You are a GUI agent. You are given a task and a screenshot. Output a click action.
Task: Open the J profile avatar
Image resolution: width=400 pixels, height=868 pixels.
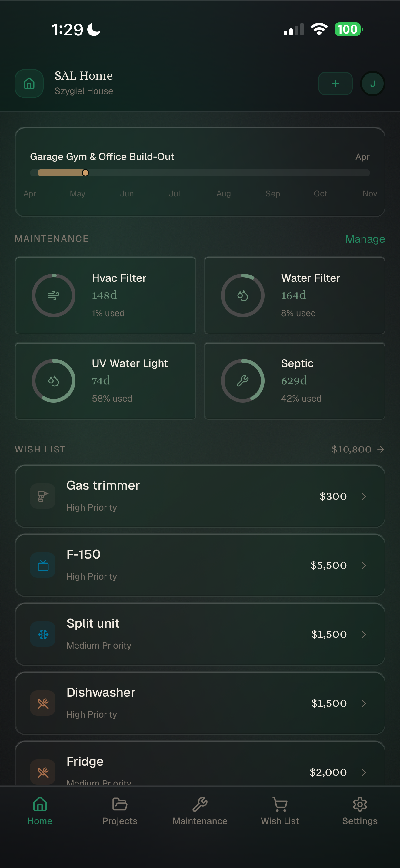tap(372, 84)
